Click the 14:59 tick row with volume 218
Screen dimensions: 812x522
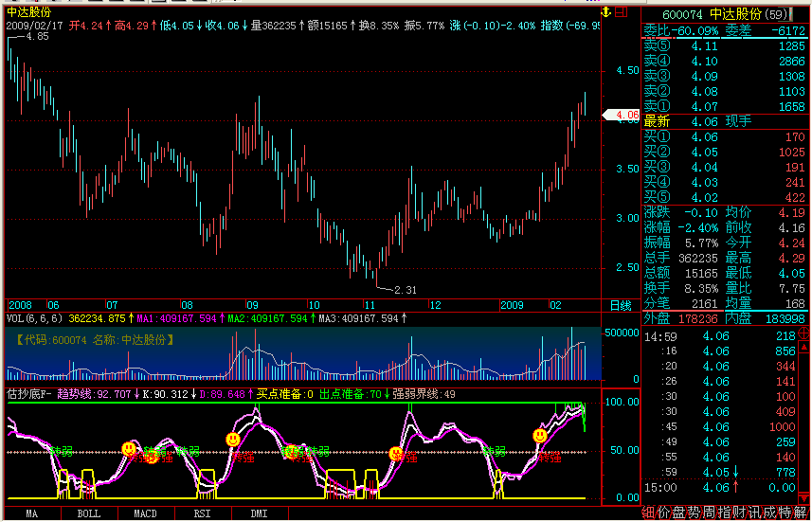(x=720, y=336)
